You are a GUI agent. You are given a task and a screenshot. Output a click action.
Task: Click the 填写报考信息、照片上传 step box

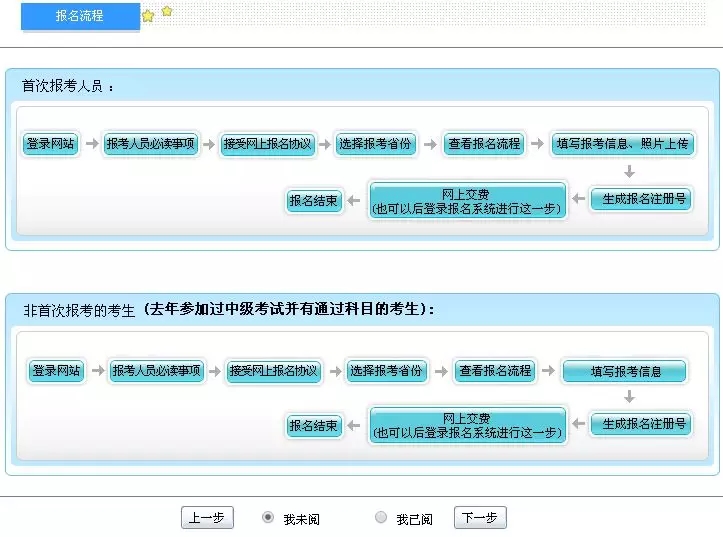[x=622, y=144]
